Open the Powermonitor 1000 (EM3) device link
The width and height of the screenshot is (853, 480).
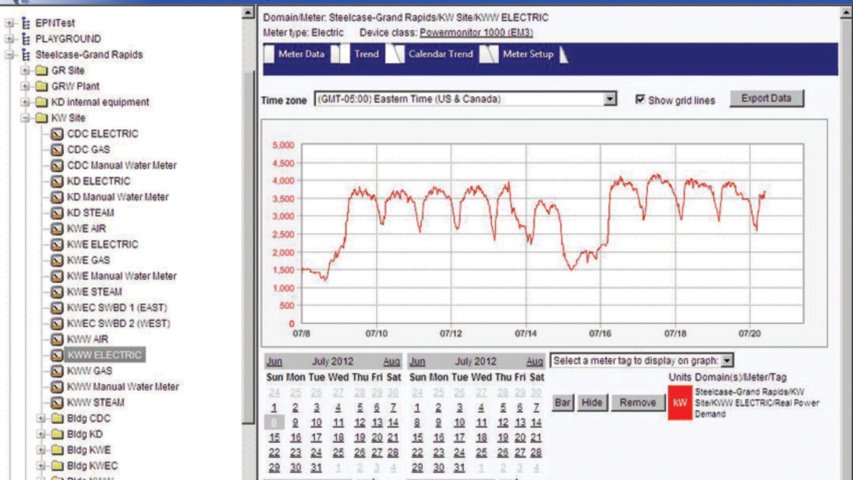click(x=476, y=33)
